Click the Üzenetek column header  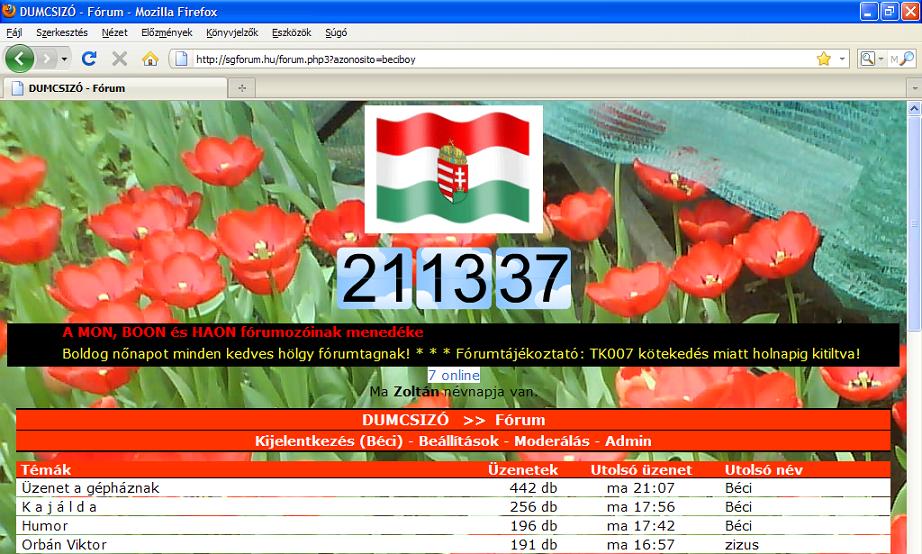[x=523, y=470]
